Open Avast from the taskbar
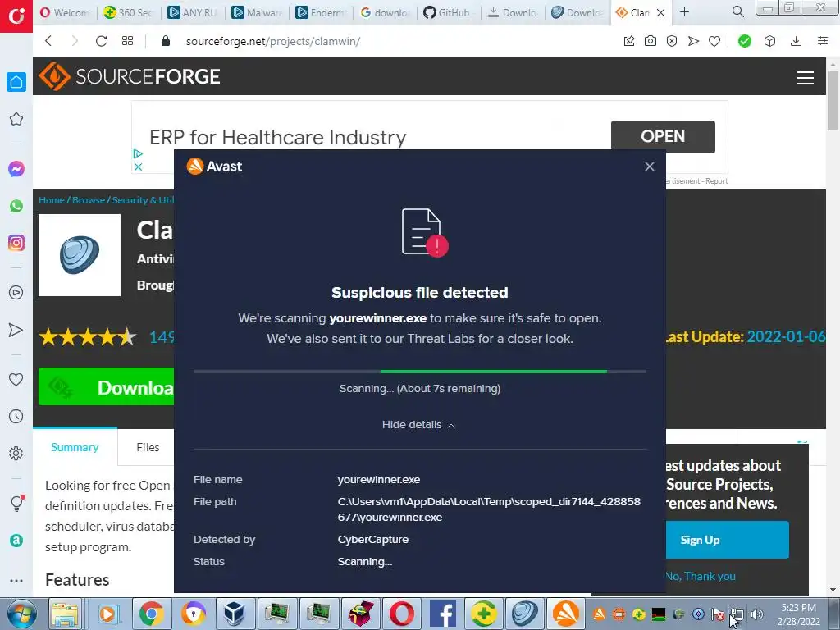Viewport: 840px width, 630px height. [566, 614]
